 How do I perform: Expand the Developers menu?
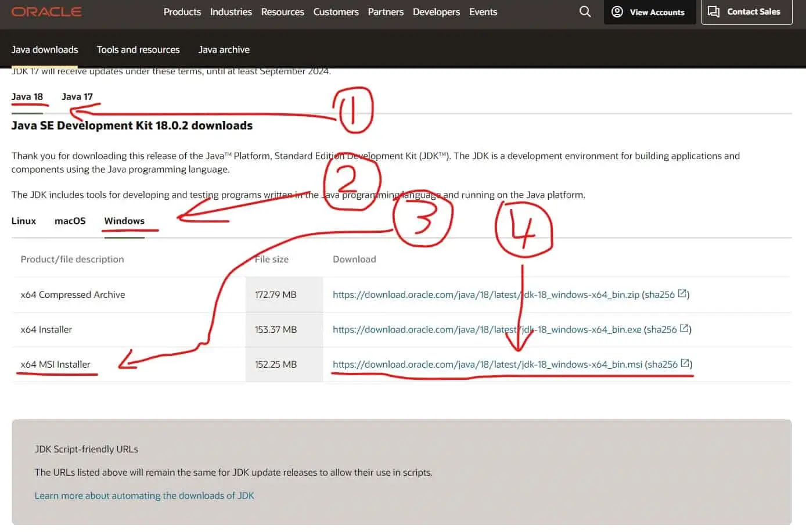436,12
